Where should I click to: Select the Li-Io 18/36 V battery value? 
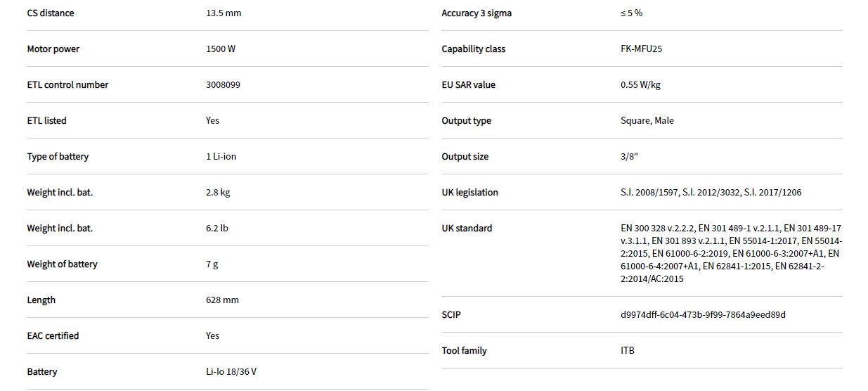coord(231,372)
